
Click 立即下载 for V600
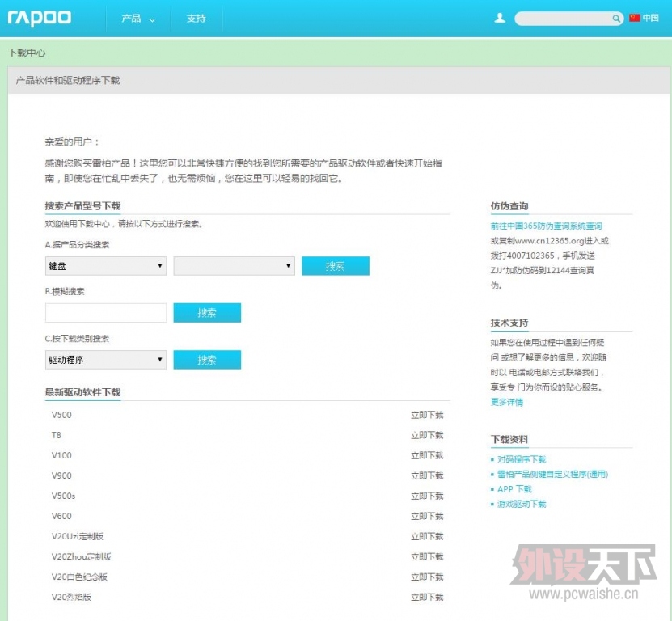point(427,516)
